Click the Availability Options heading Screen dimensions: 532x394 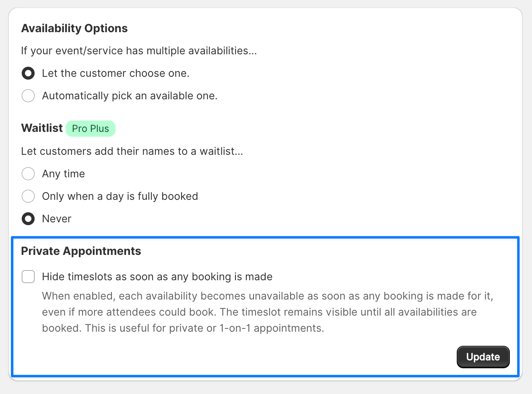74,28
